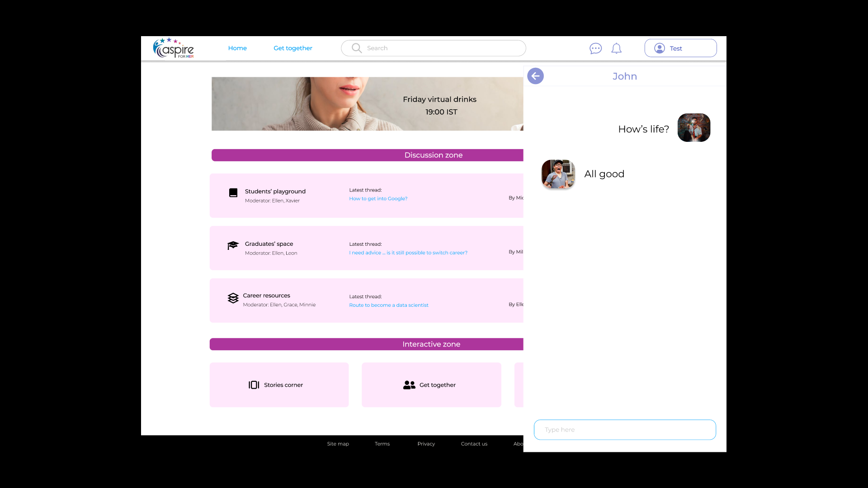Click the Aspire For Her logo
The width and height of the screenshot is (868, 488).
tap(174, 48)
